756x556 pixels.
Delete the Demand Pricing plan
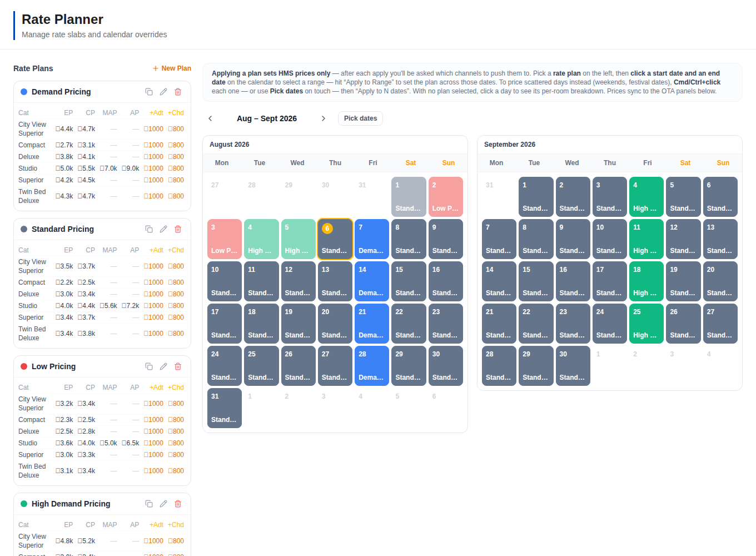tap(178, 92)
